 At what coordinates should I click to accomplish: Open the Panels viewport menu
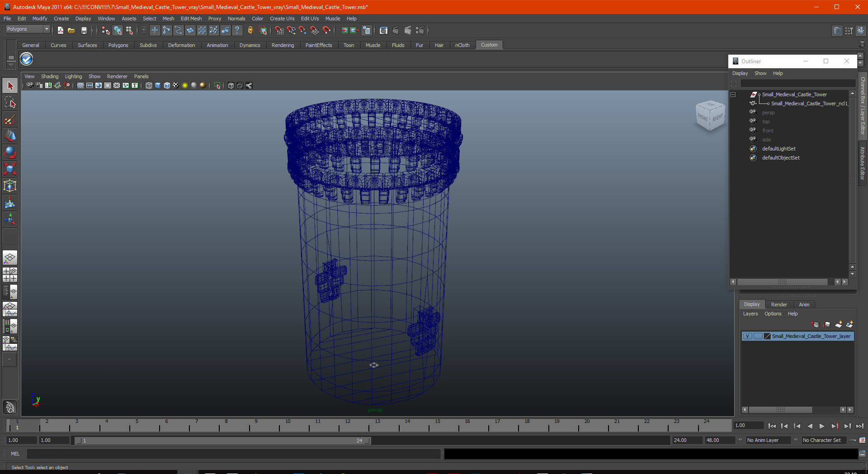coord(141,76)
